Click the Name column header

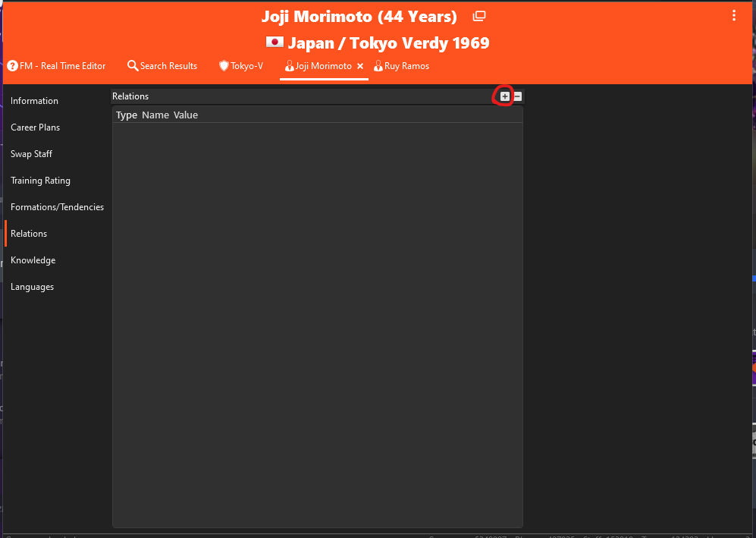(x=155, y=115)
